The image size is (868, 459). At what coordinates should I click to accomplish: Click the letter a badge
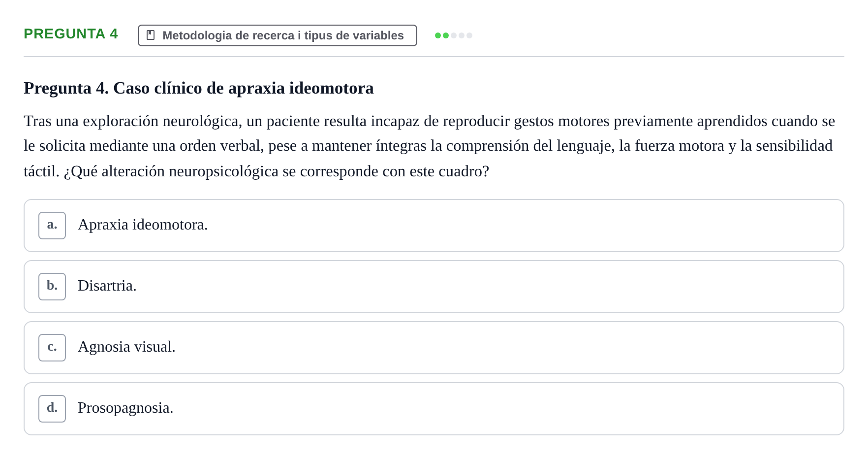(52, 226)
